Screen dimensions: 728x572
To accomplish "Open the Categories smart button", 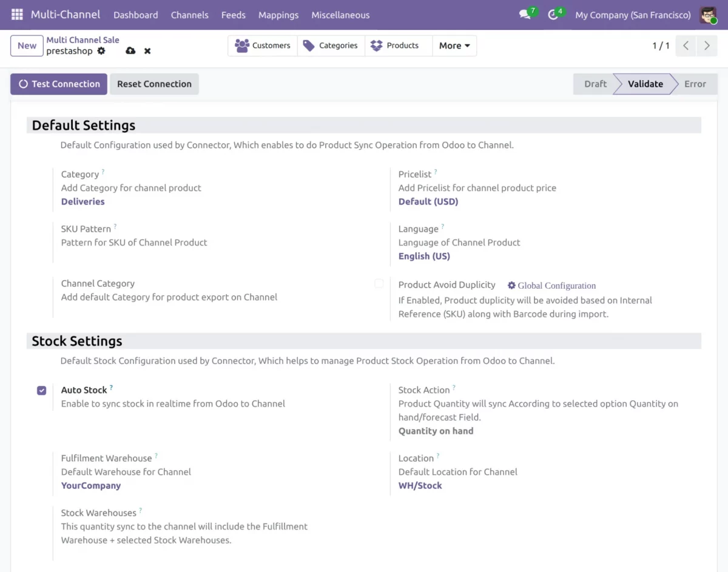I will (331, 45).
